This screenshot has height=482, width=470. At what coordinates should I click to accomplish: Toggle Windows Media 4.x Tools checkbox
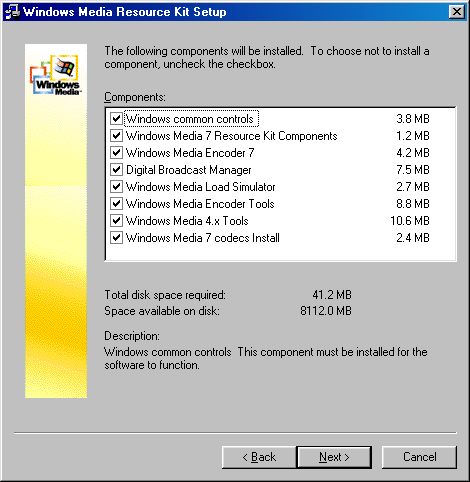point(116,221)
